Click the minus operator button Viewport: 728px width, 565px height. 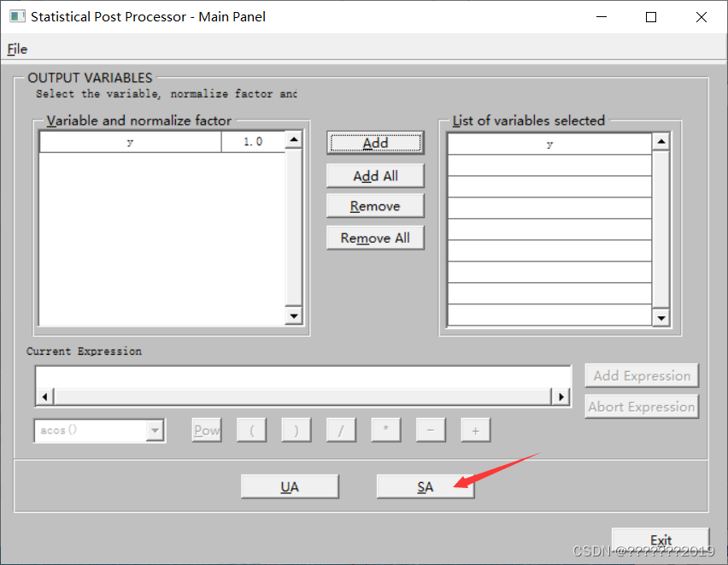pyautogui.click(x=431, y=430)
